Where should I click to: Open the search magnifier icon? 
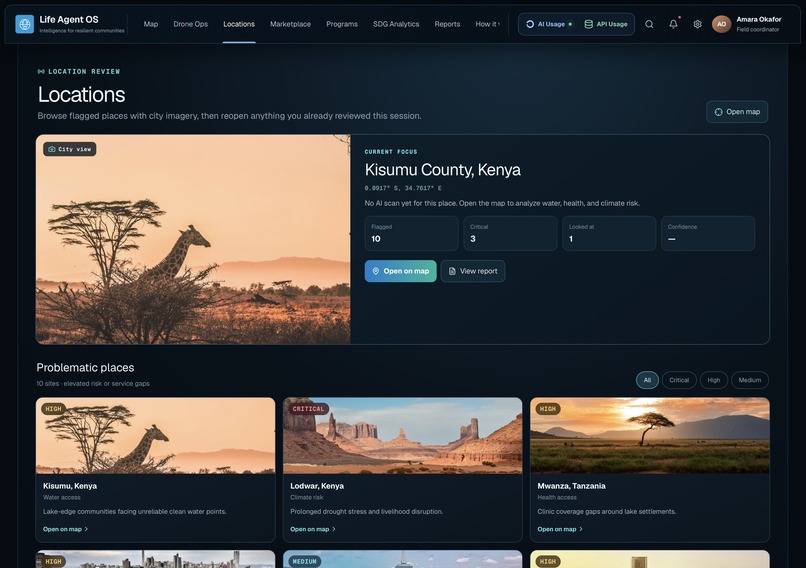click(x=649, y=24)
